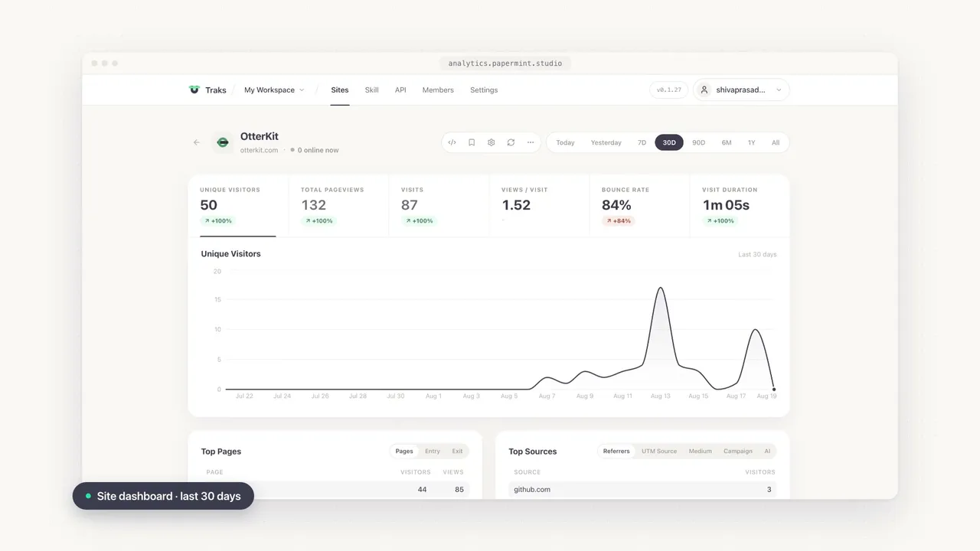This screenshot has width=980, height=551.
Task: Switch Top Sources to Campaign
Action: coord(738,452)
